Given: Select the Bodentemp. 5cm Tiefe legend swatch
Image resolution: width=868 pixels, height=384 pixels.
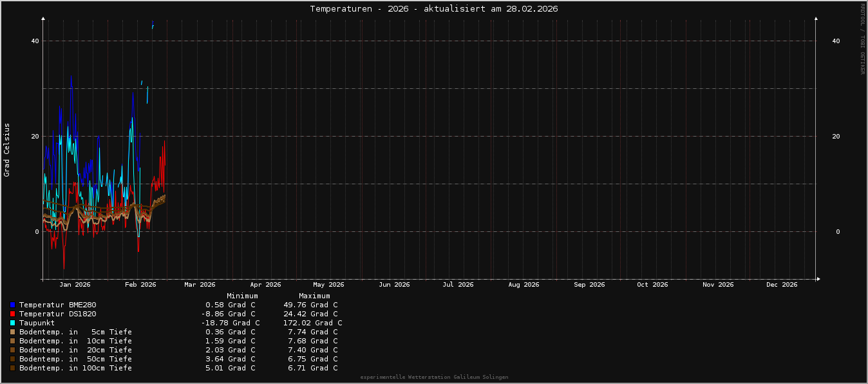Looking at the screenshot, I should click(x=12, y=332).
